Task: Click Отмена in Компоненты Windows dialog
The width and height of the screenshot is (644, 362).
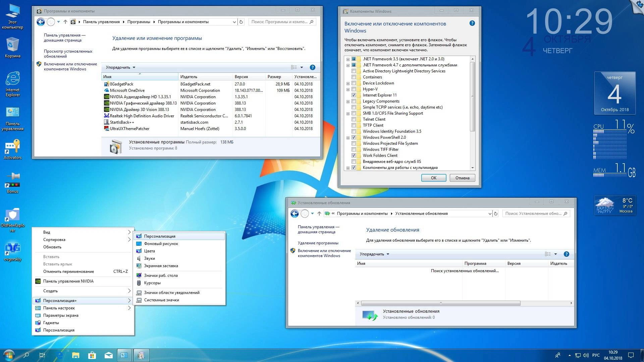Action: pos(462,178)
